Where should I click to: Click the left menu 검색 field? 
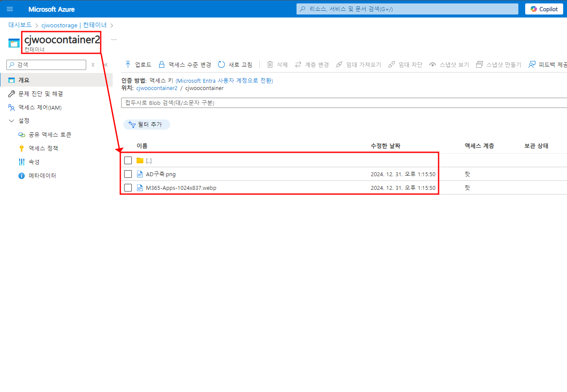click(47, 65)
